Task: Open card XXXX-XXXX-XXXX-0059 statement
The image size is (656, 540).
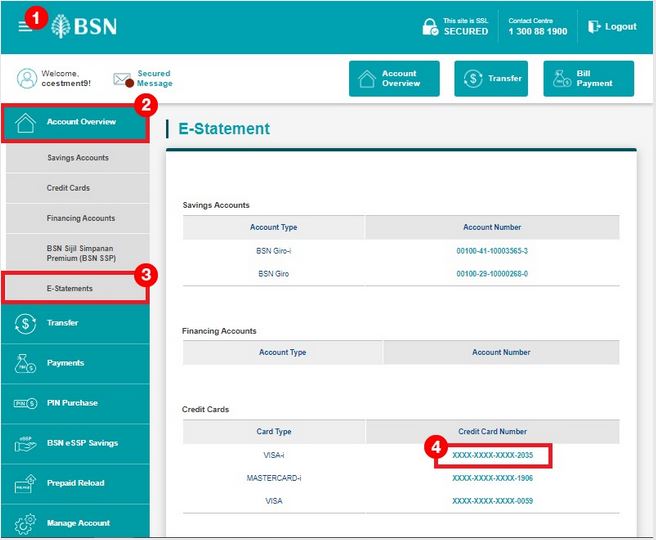Action: [492, 501]
